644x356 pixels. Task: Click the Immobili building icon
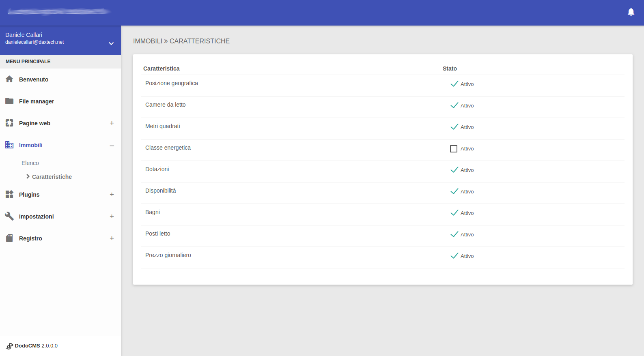(9, 145)
